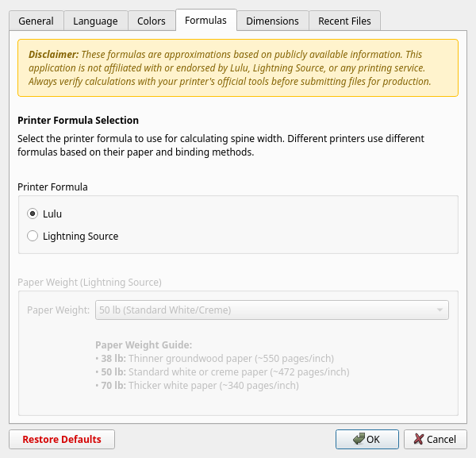Click the Paper Weight Guide heading
Screen dimensions: 476x458
coord(144,345)
